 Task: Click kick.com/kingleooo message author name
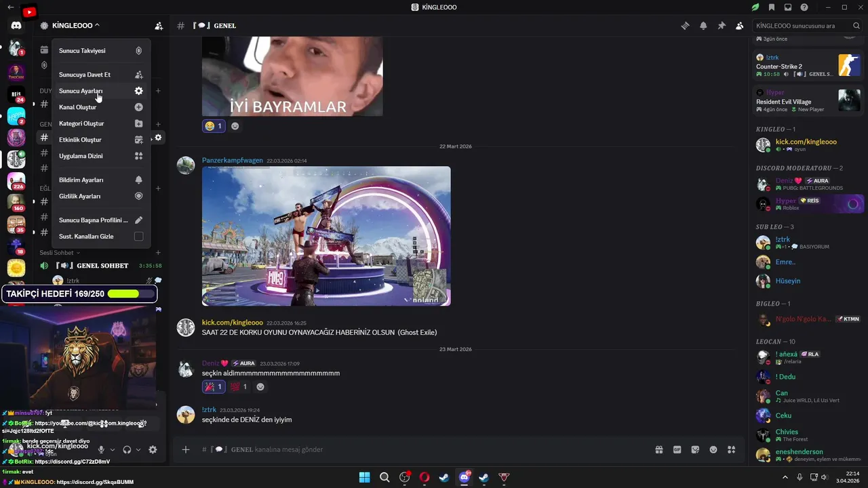coord(233,323)
